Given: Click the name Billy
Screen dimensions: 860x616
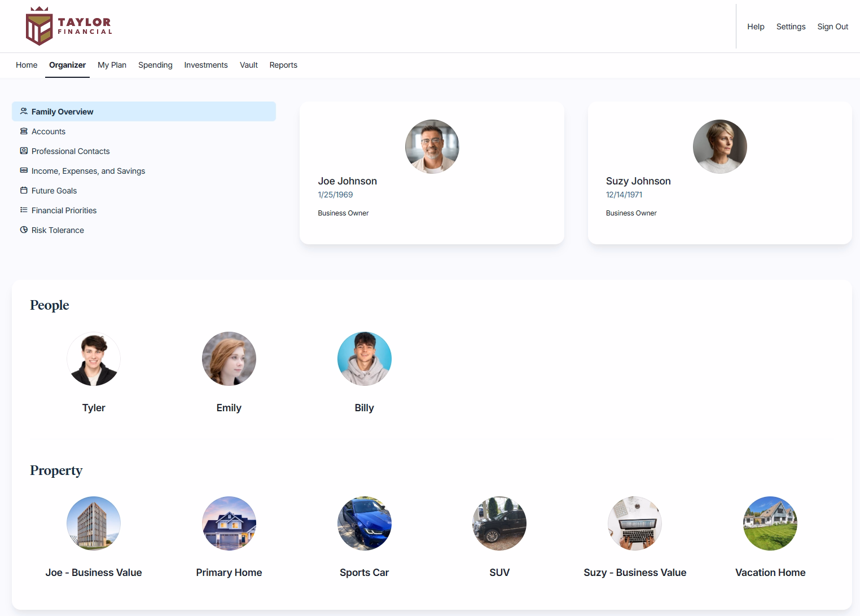Looking at the screenshot, I should [365, 408].
